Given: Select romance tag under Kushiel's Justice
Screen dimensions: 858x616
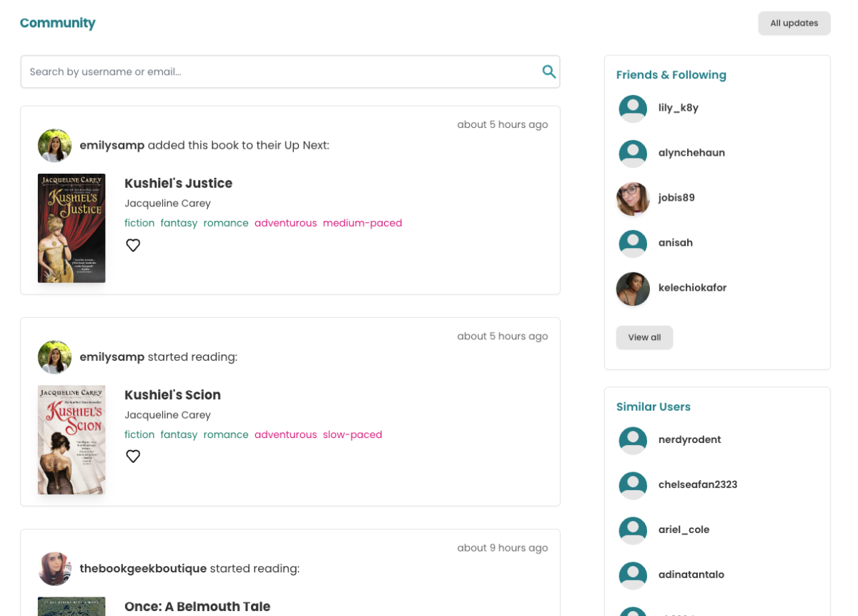Looking at the screenshot, I should point(226,223).
